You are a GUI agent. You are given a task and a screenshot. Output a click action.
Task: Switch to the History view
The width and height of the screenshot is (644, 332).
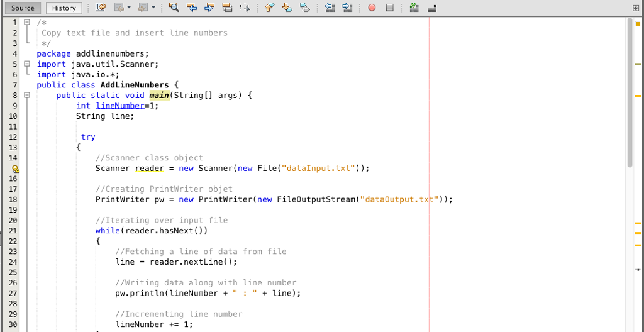[x=64, y=8]
